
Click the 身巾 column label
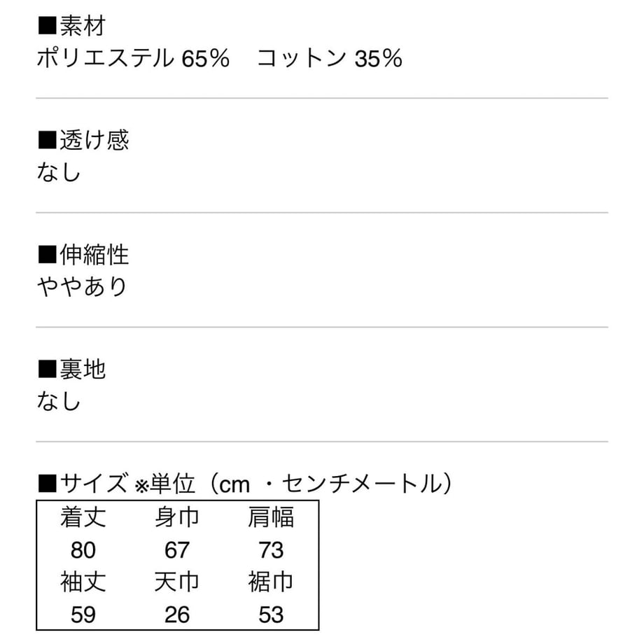tap(177, 517)
